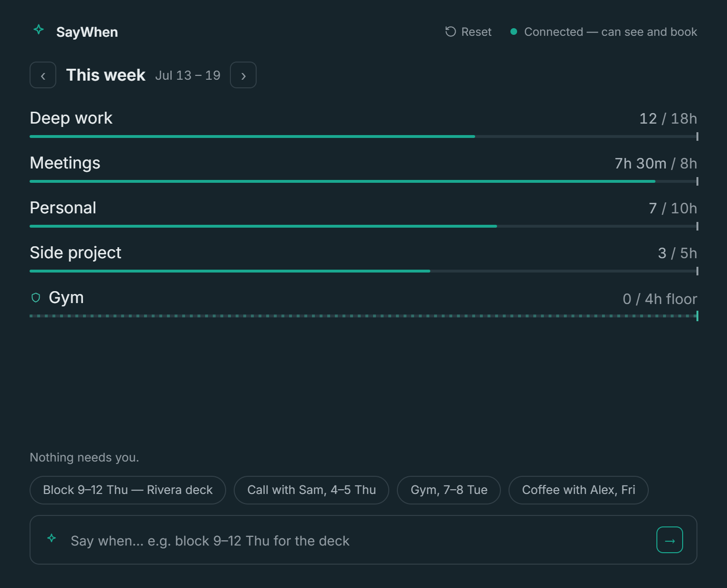Click the '7 / 10h' value

pyautogui.click(x=673, y=209)
